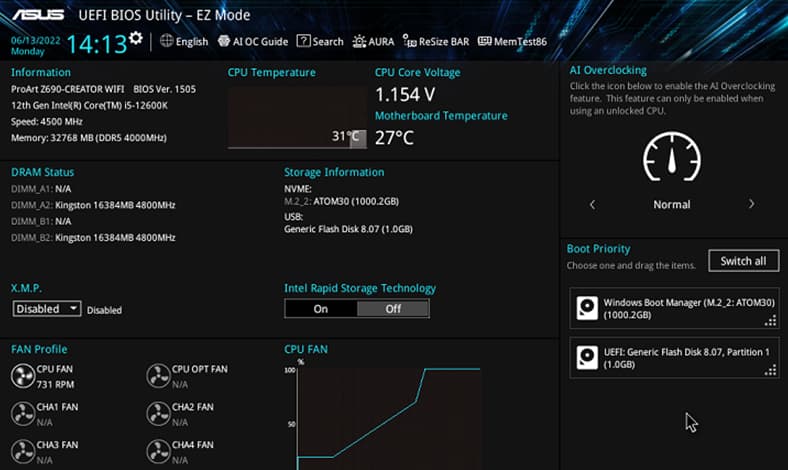This screenshot has height=470, width=788.
Task: Click the CHA2 FAN icon
Action: tap(158, 414)
